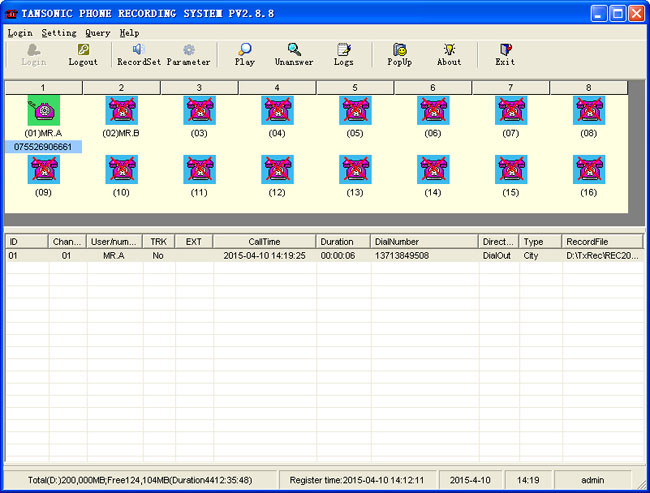Click the highlighted 075526906661 number field

[43, 147]
